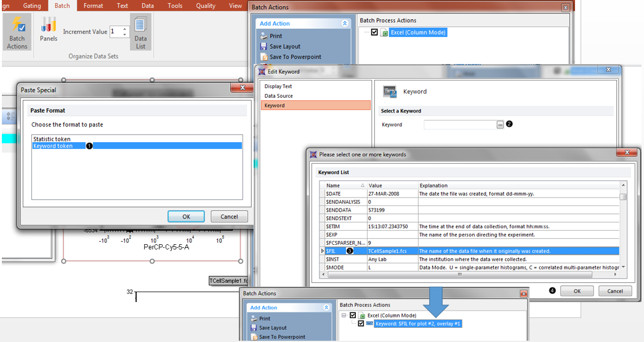Click Cancel in the keyword selection dialog
The image size is (644, 342).
click(614, 291)
